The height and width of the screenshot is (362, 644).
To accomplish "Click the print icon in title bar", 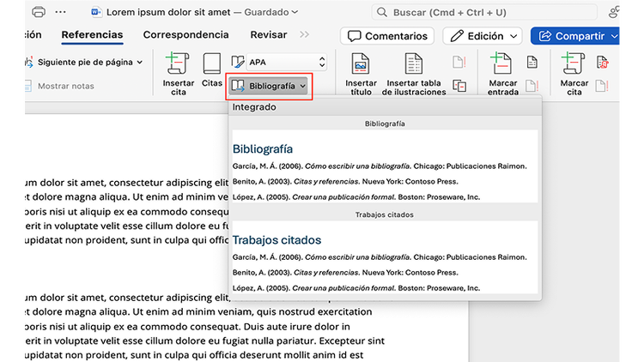I will pos(39,12).
